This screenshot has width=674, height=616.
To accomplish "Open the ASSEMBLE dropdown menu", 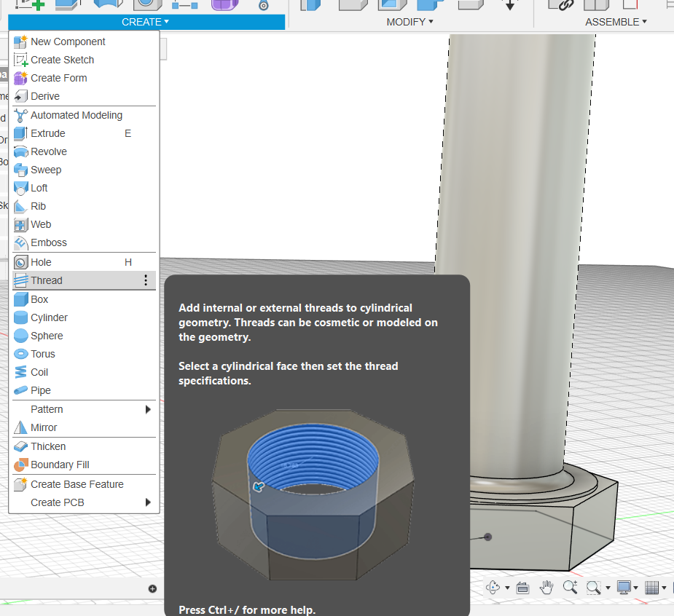I will coord(616,22).
